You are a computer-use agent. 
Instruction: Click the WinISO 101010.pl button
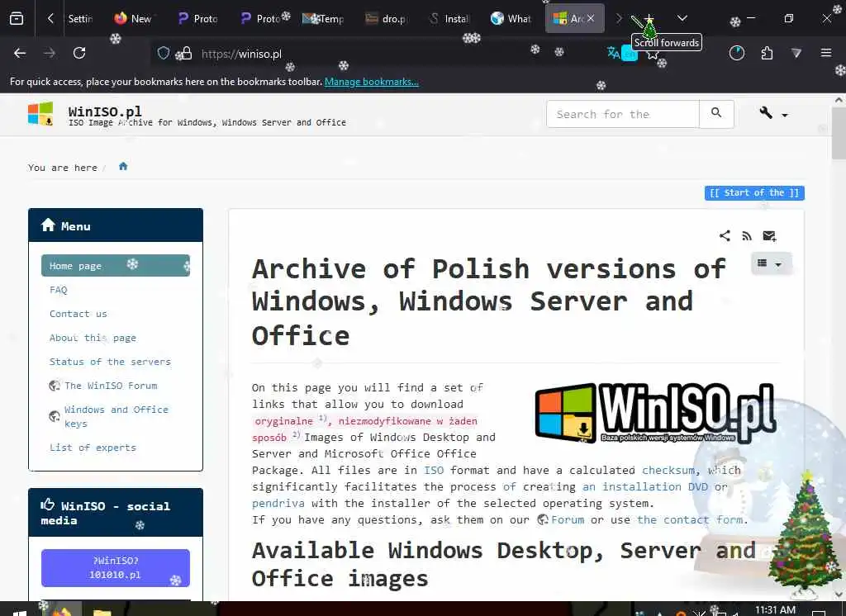click(116, 567)
